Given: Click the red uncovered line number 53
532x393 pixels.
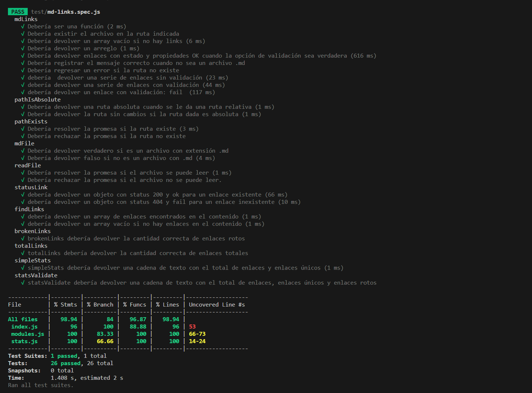Looking at the screenshot, I should 192,327.
